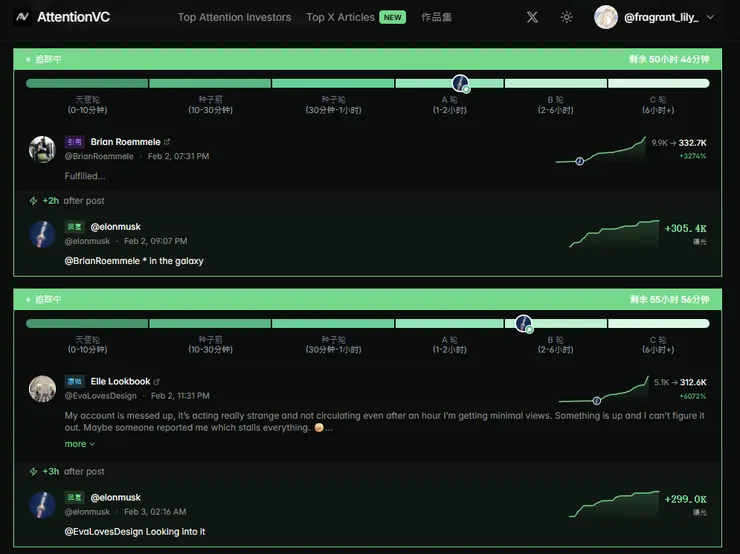Image resolution: width=740 pixels, height=554 pixels.
Task: Click the lightning icon next to +3h after post
Action: [x=34, y=471]
